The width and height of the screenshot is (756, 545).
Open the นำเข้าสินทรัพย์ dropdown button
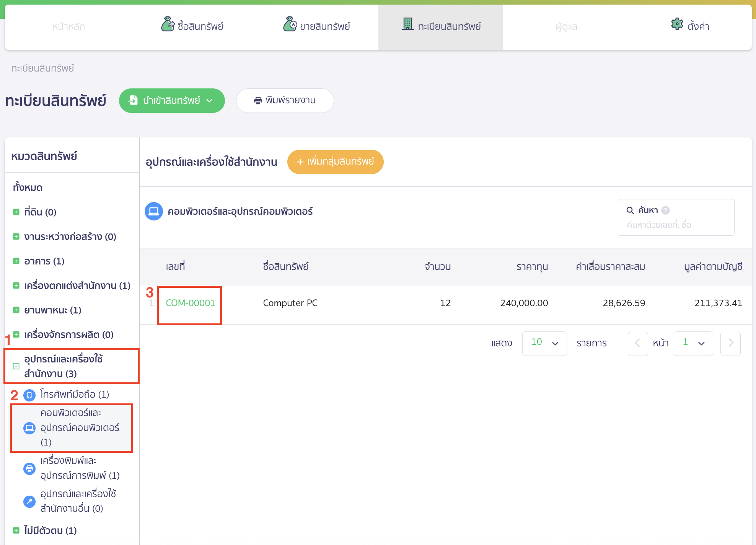(x=172, y=101)
